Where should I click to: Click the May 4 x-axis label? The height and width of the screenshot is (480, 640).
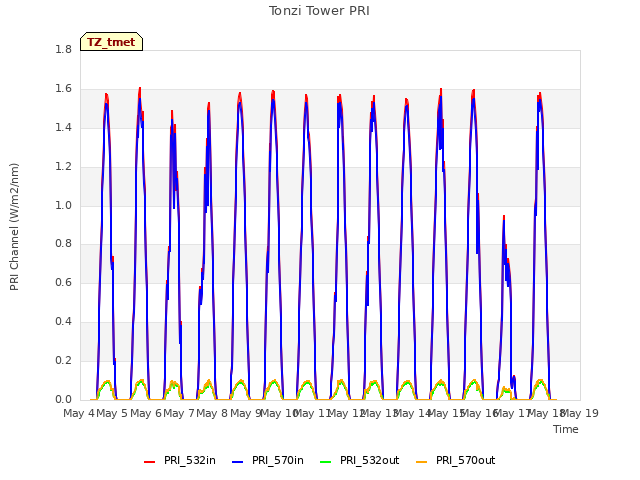79,413
